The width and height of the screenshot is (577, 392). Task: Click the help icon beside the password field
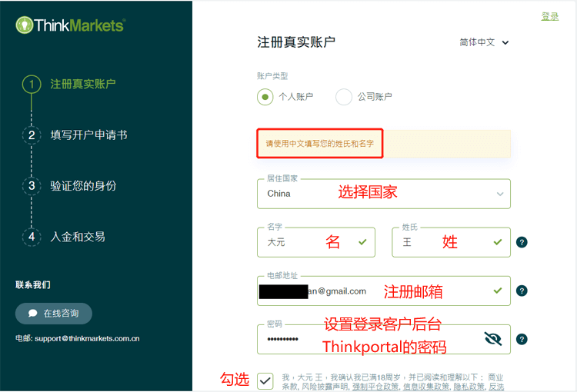tap(522, 339)
